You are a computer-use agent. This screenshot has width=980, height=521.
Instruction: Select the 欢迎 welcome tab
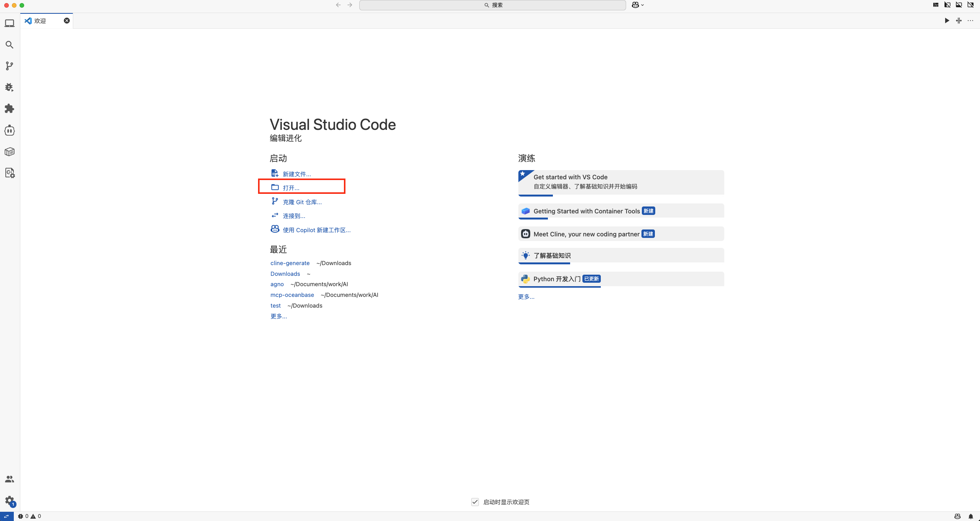coord(40,21)
